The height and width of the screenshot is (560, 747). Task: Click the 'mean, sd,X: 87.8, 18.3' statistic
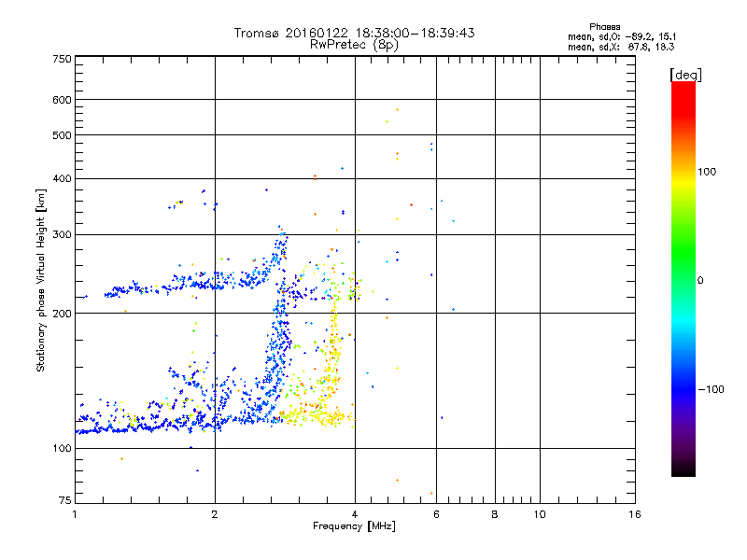point(621,47)
